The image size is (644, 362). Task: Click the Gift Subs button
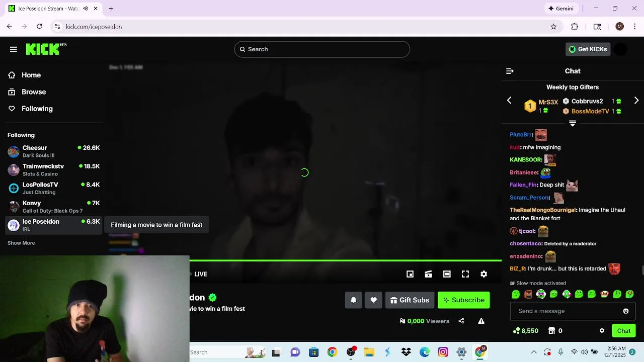pos(410,300)
